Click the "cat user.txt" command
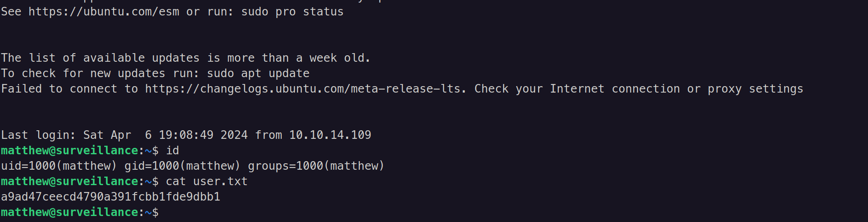 pos(206,181)
